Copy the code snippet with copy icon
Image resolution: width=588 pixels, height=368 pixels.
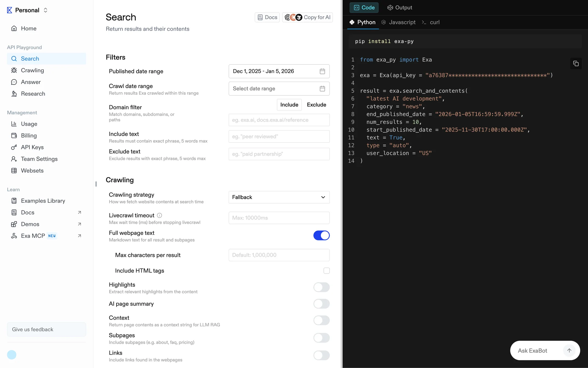point(576,63)
